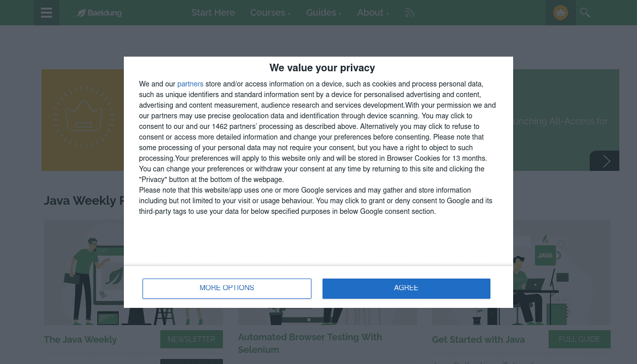This screenshot has width=637, height=364.
Task: Click the NEWSLETTER button
Action: pyautogui.click(x=191, y=339)
